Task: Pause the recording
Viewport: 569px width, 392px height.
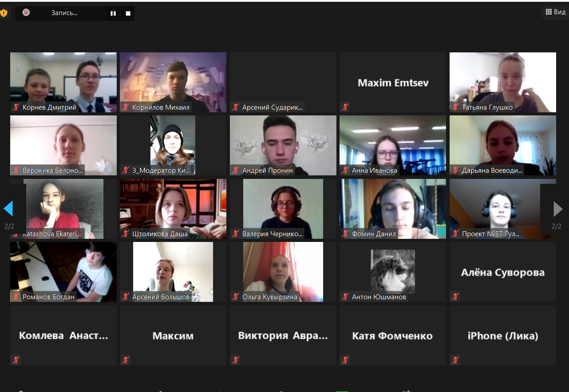Action: 113,13
